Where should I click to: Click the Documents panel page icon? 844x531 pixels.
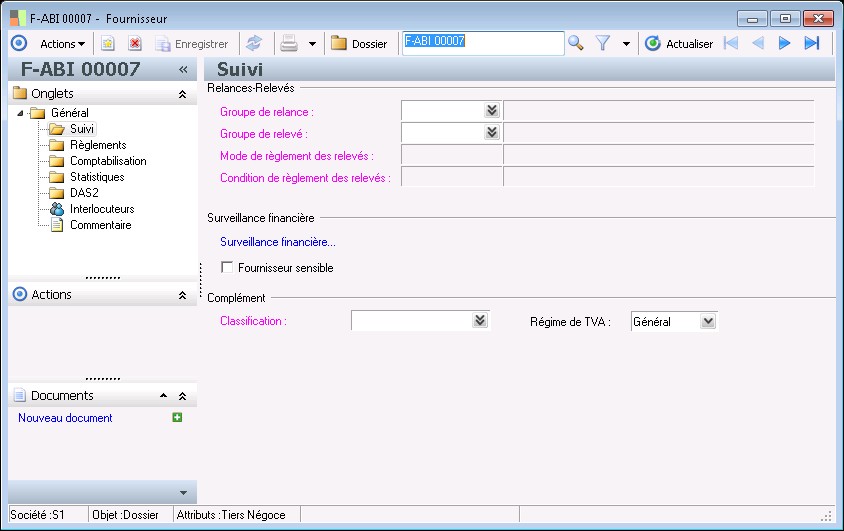coord(19,395)
